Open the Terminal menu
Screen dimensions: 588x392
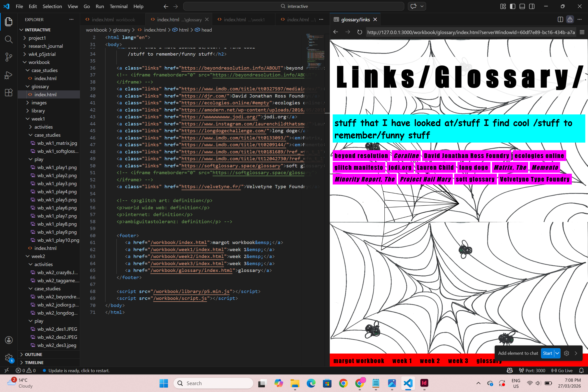click(x=119, y=6)
